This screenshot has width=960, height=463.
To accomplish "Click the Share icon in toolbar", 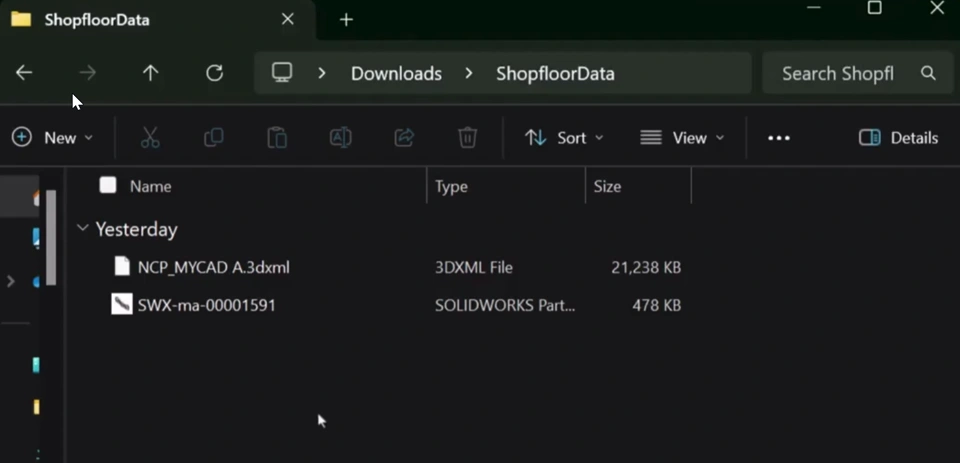I will (x=404, y=138).
